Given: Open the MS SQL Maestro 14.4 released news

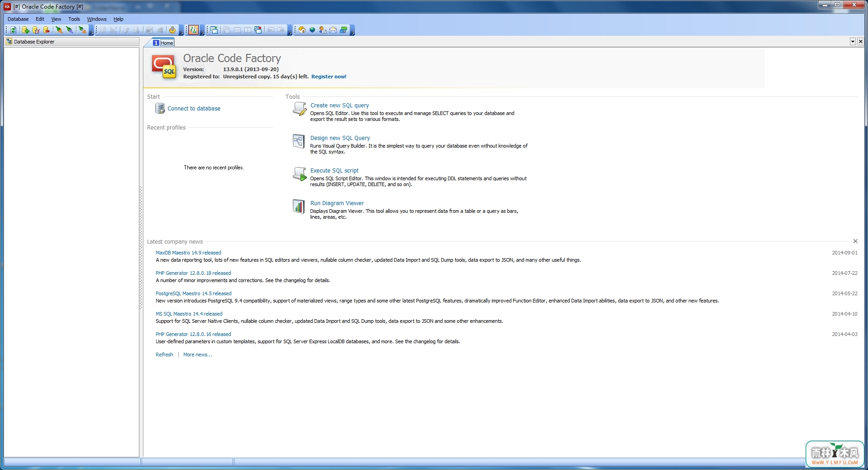Looking at the screenshot, I should 189,314.
